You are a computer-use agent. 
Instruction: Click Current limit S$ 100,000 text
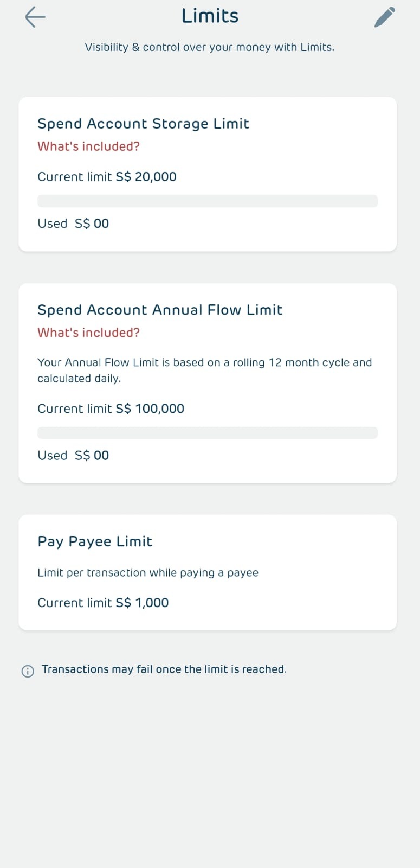(111, 409)
